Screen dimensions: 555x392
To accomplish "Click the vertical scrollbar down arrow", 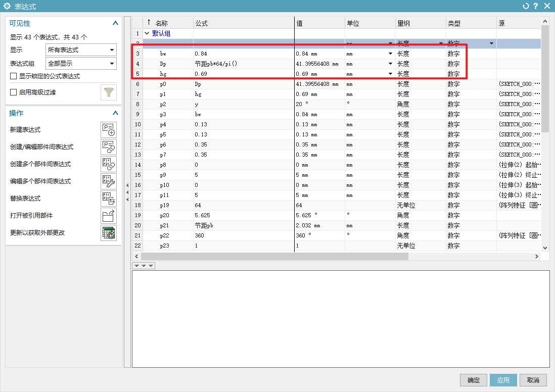I will [x=545, y=248].
